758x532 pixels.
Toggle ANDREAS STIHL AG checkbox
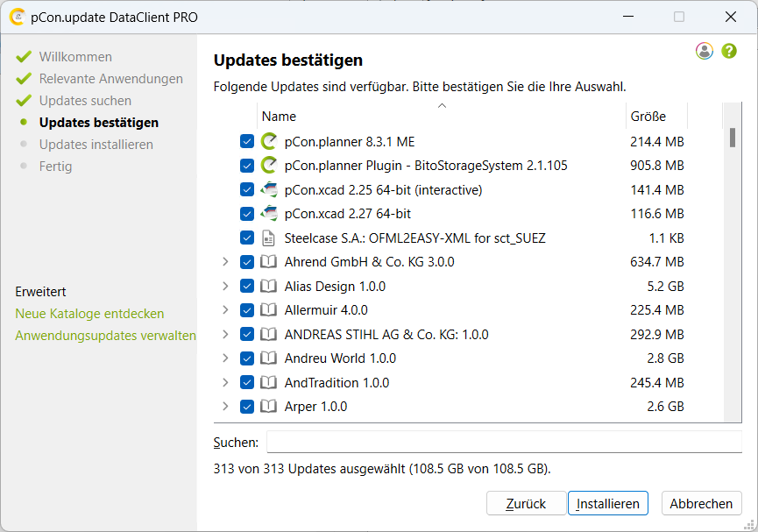point(247,334)
